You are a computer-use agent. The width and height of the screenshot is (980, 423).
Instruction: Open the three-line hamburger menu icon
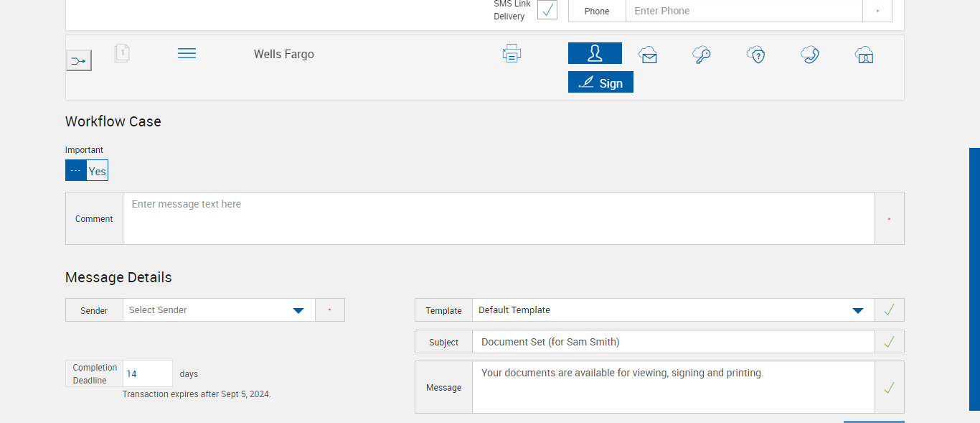[187, 53]
